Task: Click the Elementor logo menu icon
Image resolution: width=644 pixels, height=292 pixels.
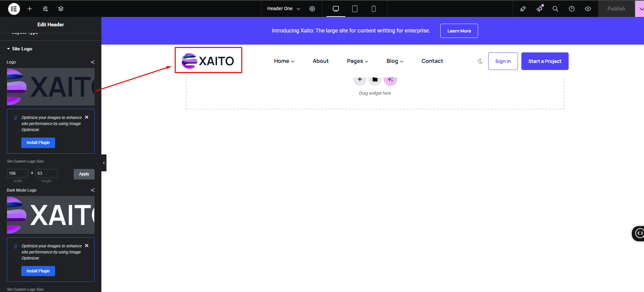Action: tap(14, 9)
